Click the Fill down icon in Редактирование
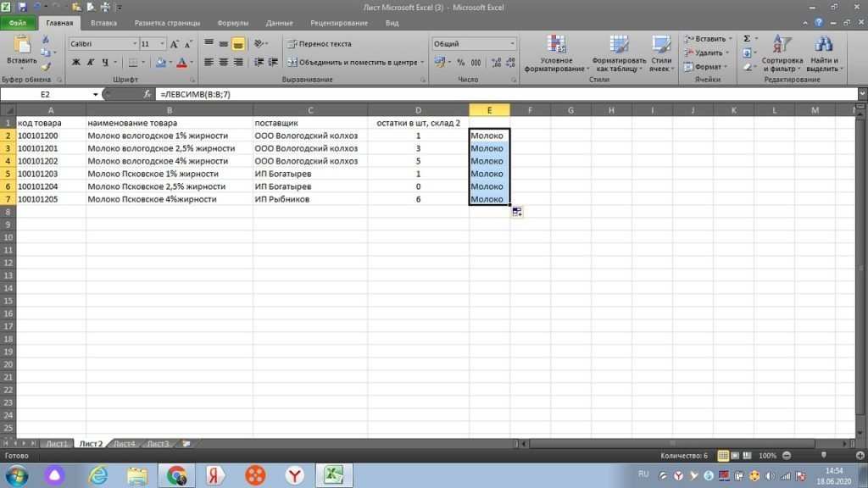Screen dimensions: 868x488 [x=747, y=53]
